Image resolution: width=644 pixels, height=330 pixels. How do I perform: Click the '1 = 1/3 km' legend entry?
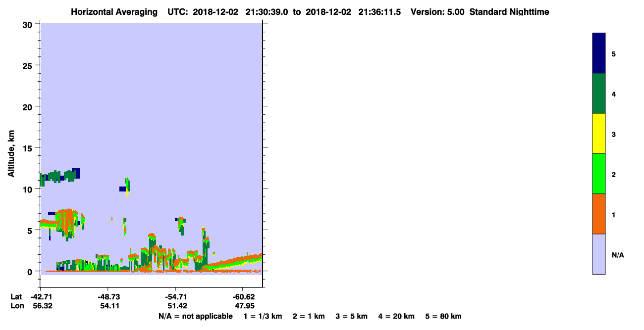pyautogui.click(x=263, y=316)
